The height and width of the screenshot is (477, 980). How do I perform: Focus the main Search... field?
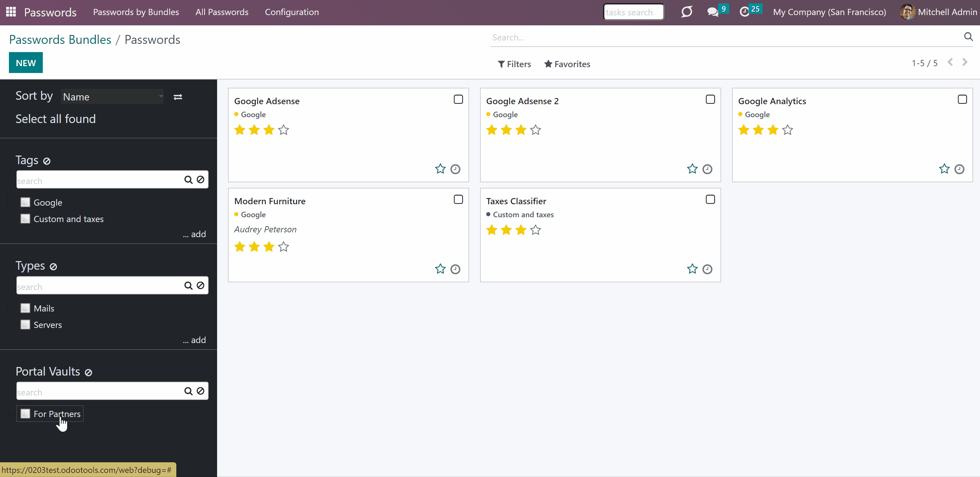pos(726,37)
